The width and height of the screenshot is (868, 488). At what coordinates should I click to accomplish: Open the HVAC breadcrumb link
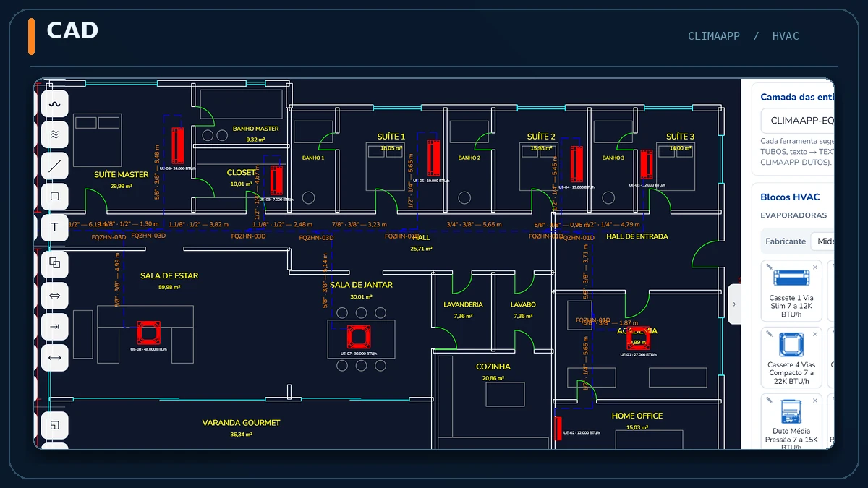click(786, 36)
